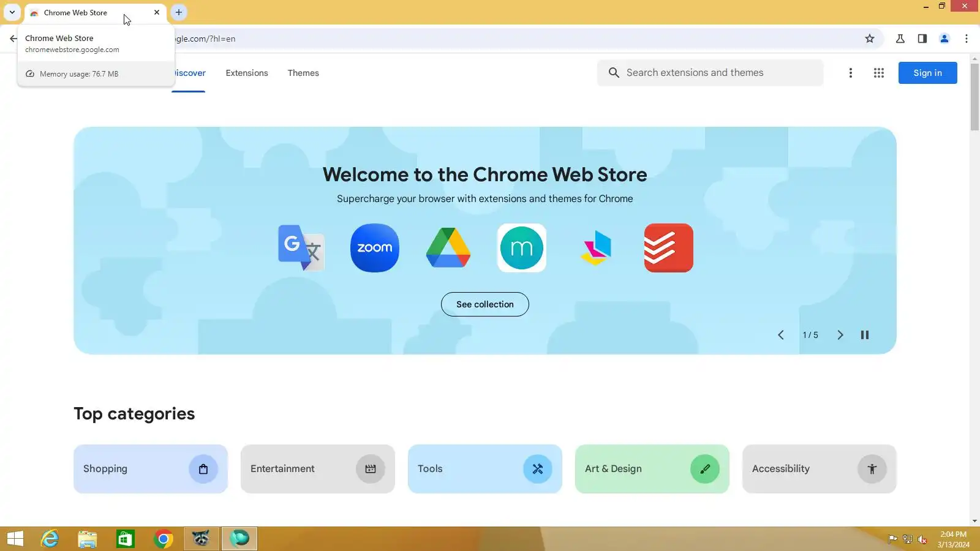The width and height of the screenshot is (980, 551).
Task: Click the vertical page scrollbar thumb
Action: tap(974, 97)
